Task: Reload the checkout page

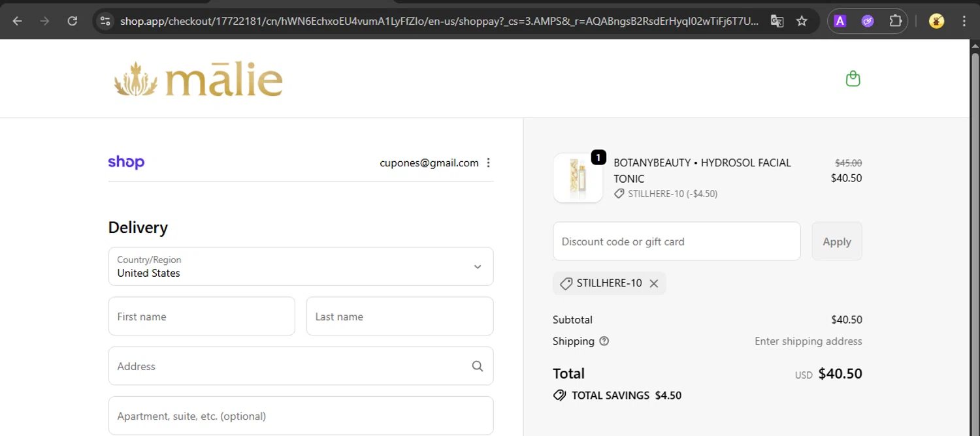Action: click(x=73, y=21)
